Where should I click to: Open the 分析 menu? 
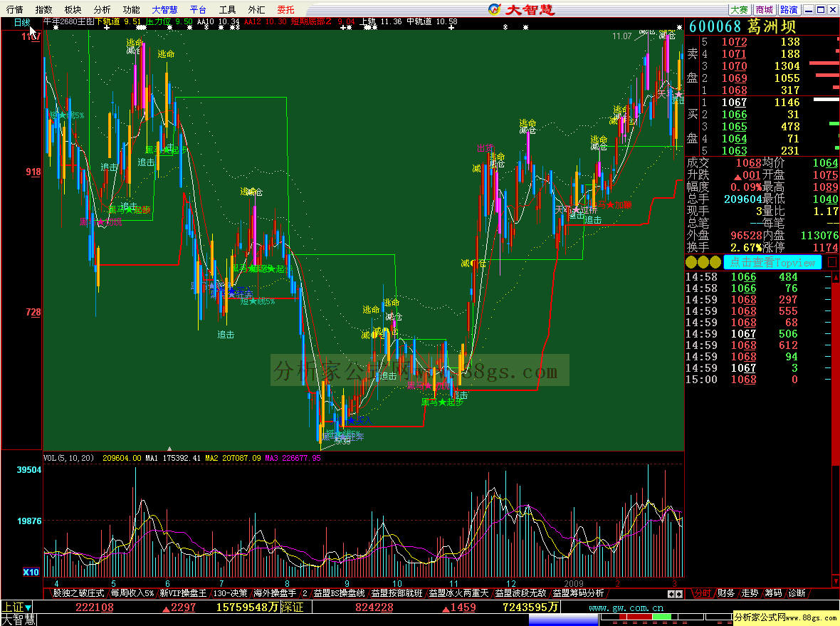tap(102, 10)
